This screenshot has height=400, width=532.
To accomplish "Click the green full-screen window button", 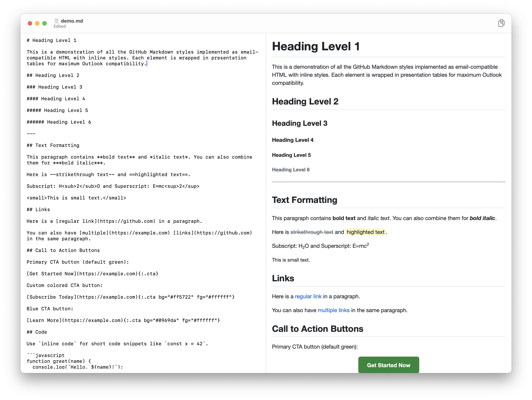I will point(45,23).
